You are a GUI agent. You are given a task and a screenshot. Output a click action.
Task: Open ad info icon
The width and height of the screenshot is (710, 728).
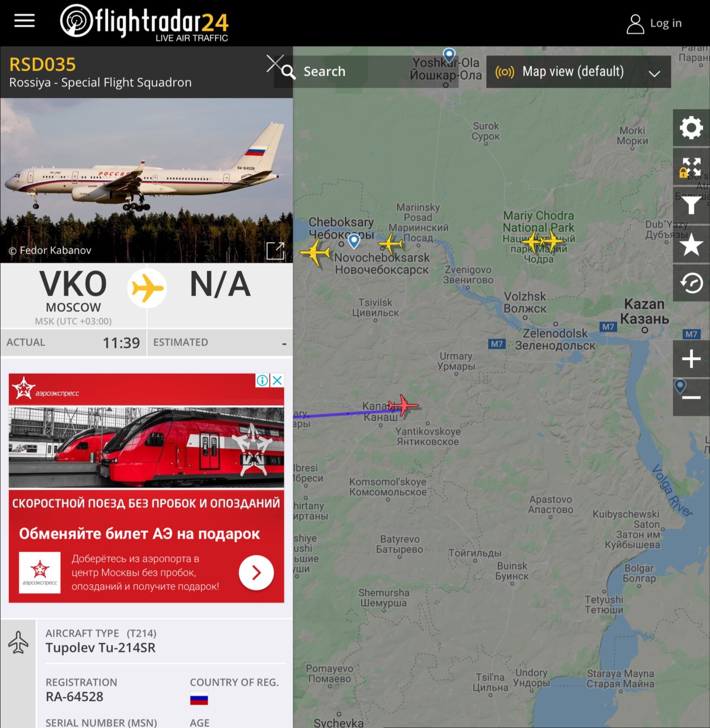tap(262, 380)
